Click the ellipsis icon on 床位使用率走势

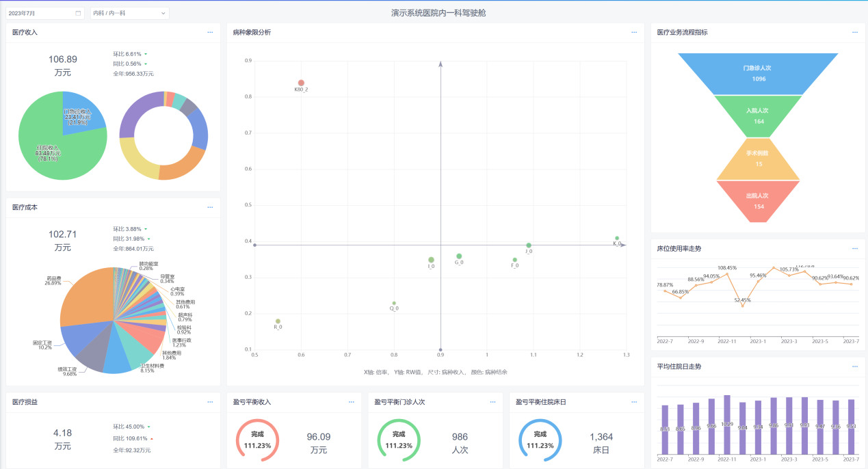(854, 249)
